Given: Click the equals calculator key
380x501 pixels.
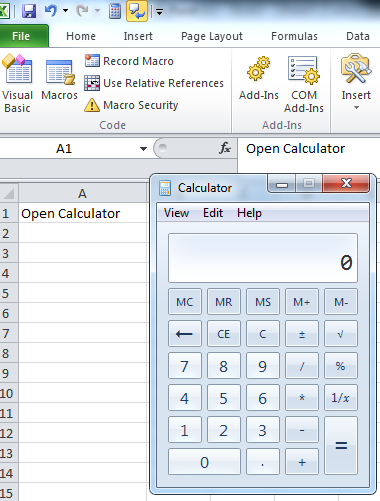Looking at the screenshot, I should tap(341, 445).
